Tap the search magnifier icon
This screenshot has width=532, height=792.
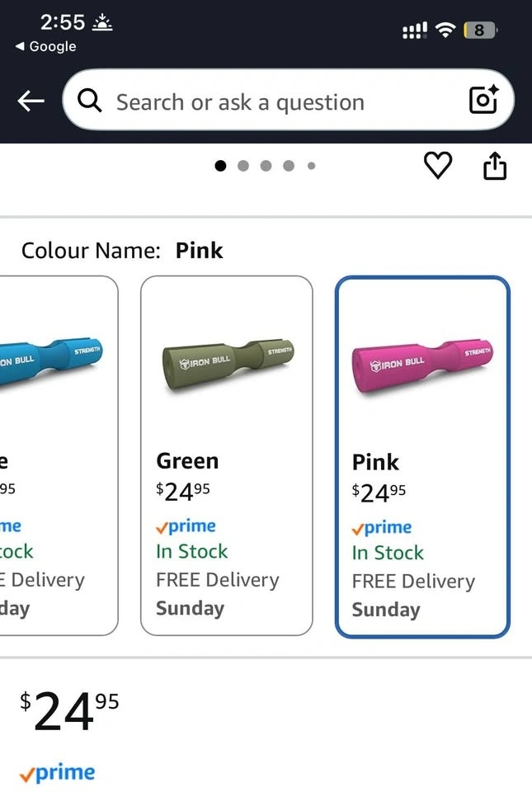coord(90,101)
